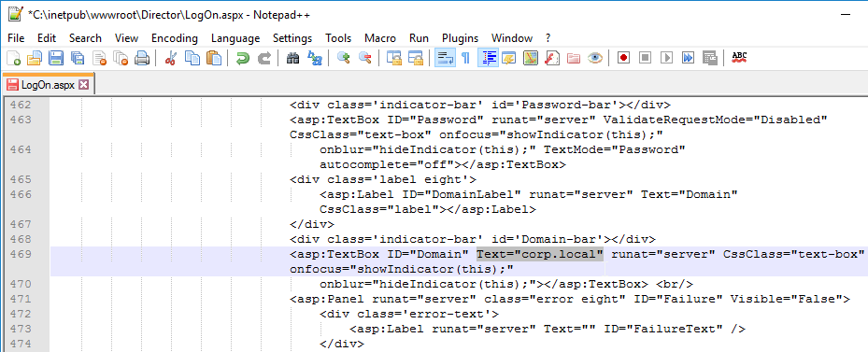Viewport: 868px width, 352px height.
Task: Run macro multiple times fast-forward icon
Action: [x=689, y=58]
